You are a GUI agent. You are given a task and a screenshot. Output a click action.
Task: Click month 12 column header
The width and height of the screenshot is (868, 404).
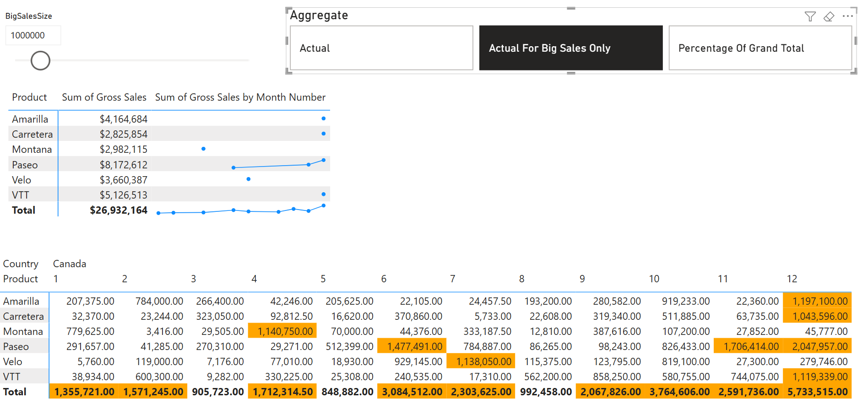pos(792,279)
